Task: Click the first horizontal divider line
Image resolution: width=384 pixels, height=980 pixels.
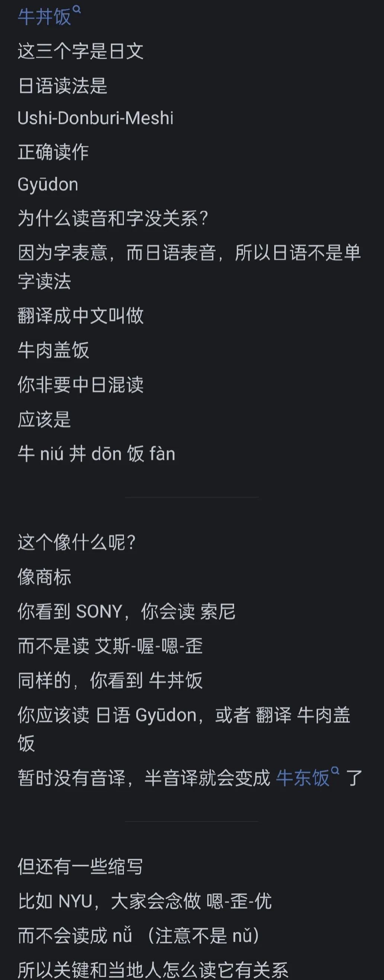Action: coord(192,497)
